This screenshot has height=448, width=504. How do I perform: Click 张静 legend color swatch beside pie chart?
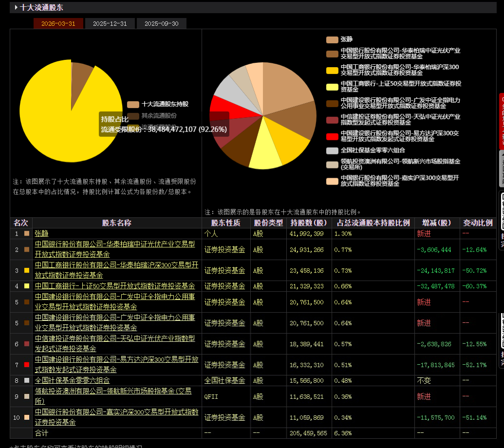point(332,39)
